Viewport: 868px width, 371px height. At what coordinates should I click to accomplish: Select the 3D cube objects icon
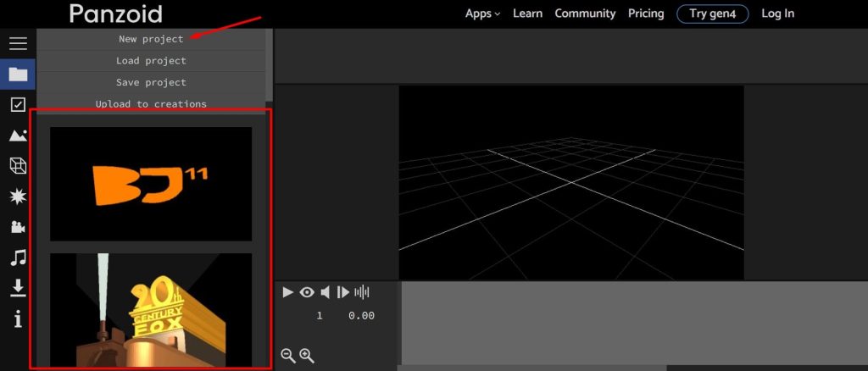click(x=18, y=165)
